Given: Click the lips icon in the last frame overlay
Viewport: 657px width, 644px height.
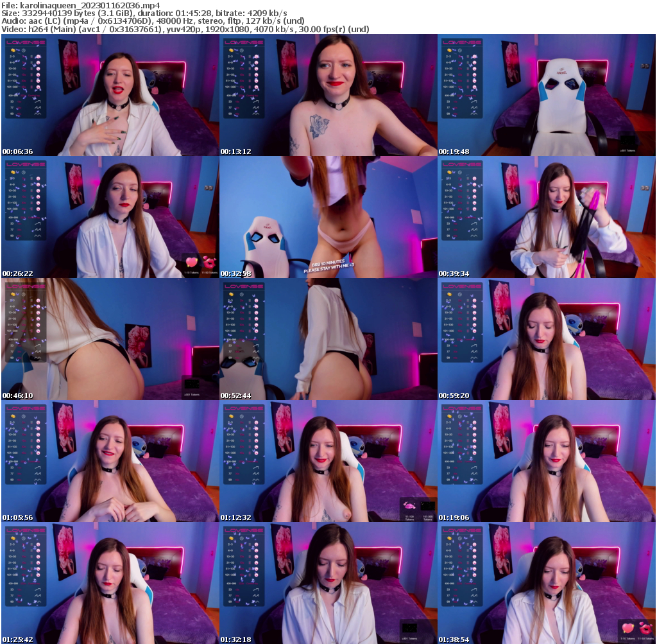Looking at the screenshot, I should pyautogui.click(x=645, y=629).
